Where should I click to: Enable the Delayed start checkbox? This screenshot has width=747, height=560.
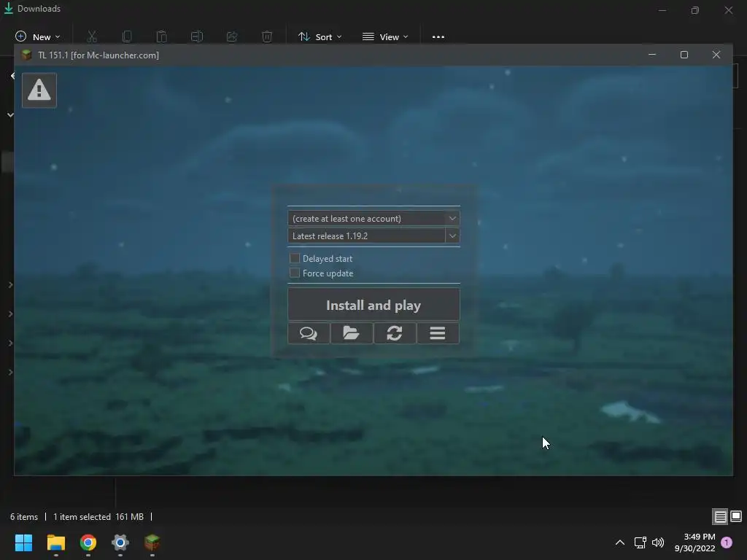point(295,258)
